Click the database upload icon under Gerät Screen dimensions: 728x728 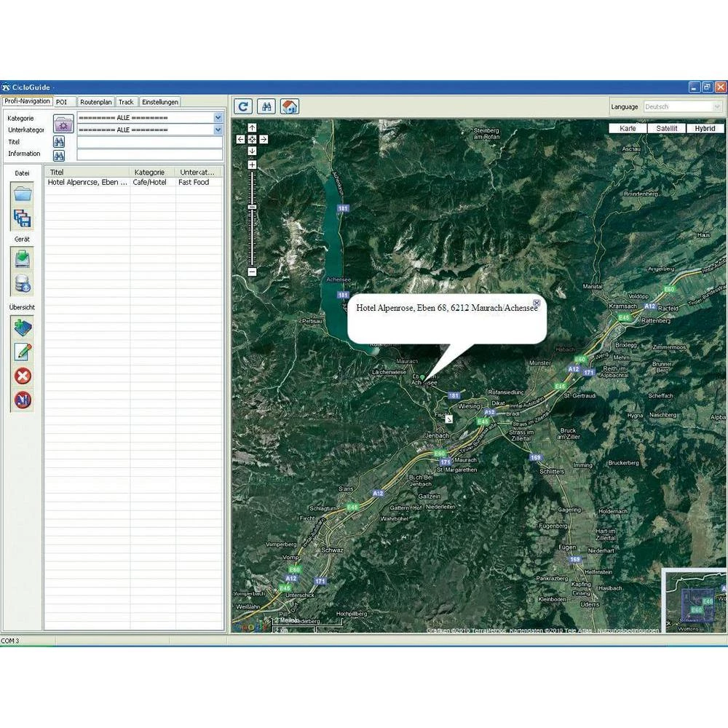pos(23,284)
